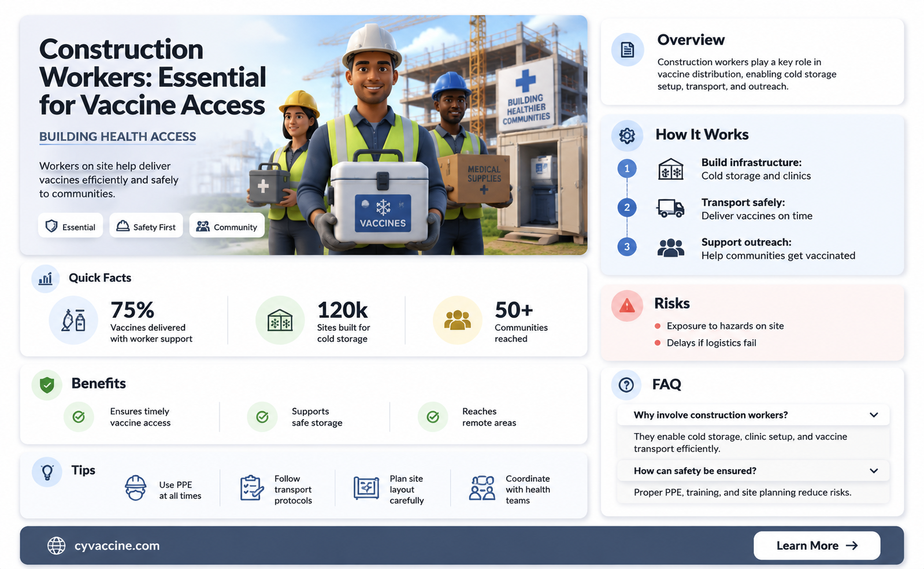This screenshot has width=924, height=569.
Task: Click the Quick Facts bar chart icon
Action: pyautogui.click(x=46, y=279)
